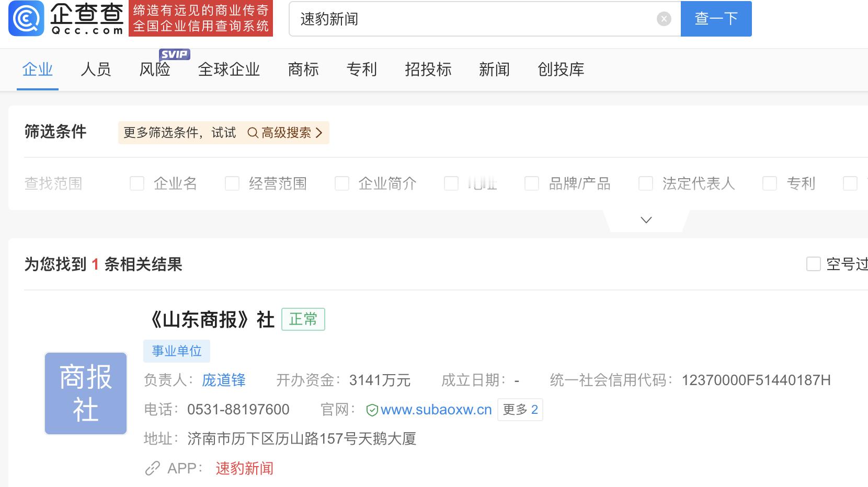The width and height of the screenshot is (868, 487).
Task: Tick the 企业简介 checkbox
Action: pyautogui.click(x=342, y=183)
